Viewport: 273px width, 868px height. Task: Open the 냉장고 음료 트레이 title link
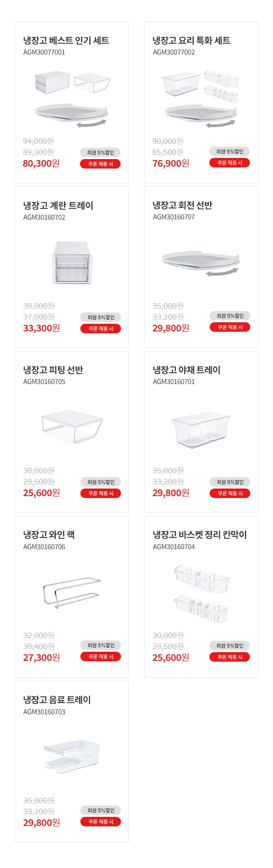tap(57, 700)
